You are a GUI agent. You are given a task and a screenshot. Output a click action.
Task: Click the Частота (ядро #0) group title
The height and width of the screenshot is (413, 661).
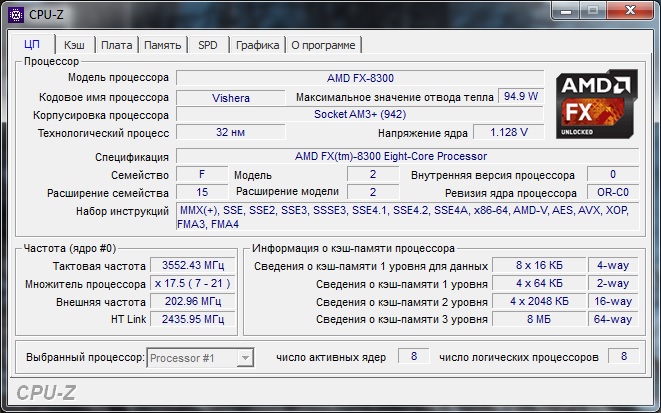70,248
